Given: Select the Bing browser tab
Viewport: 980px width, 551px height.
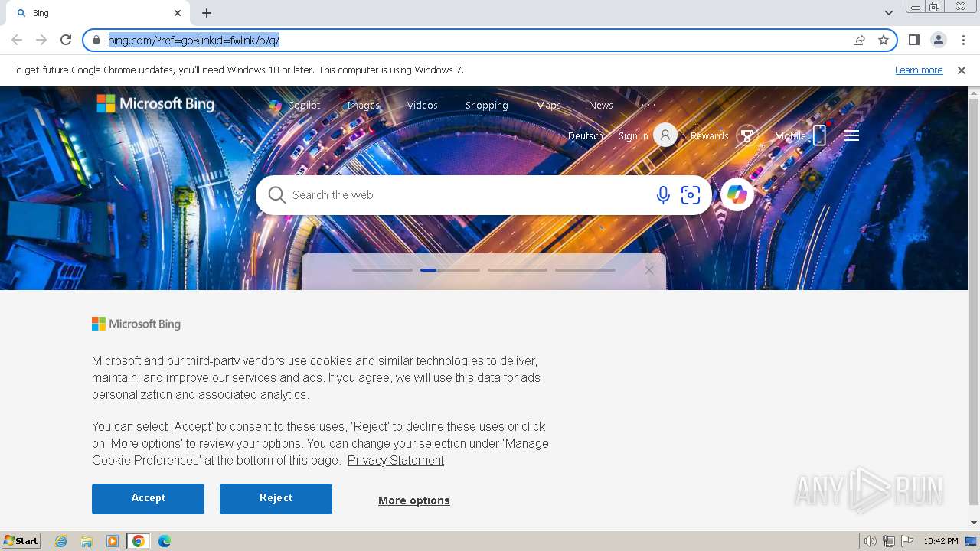Looking at the screenshot, I should (x=96, y=13).
